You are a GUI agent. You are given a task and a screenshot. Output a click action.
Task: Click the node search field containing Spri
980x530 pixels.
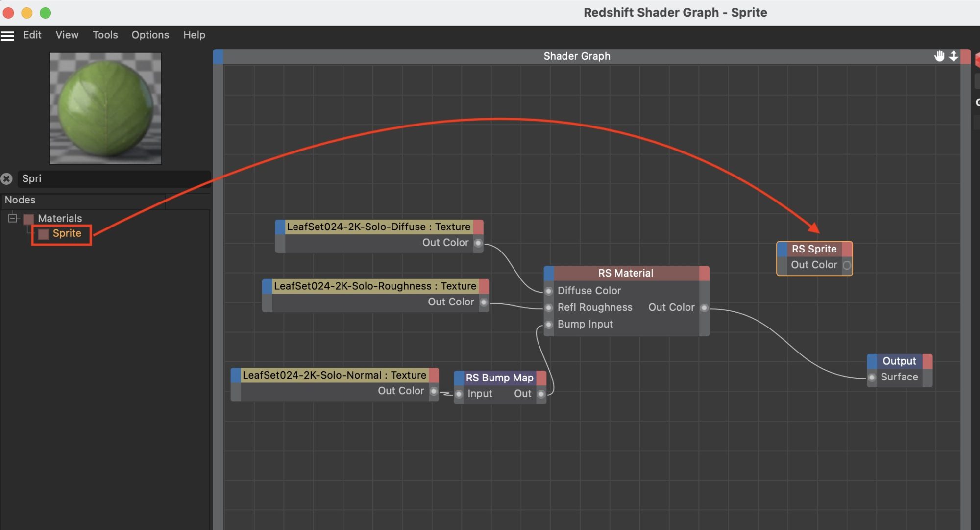[x=113, y=179]
